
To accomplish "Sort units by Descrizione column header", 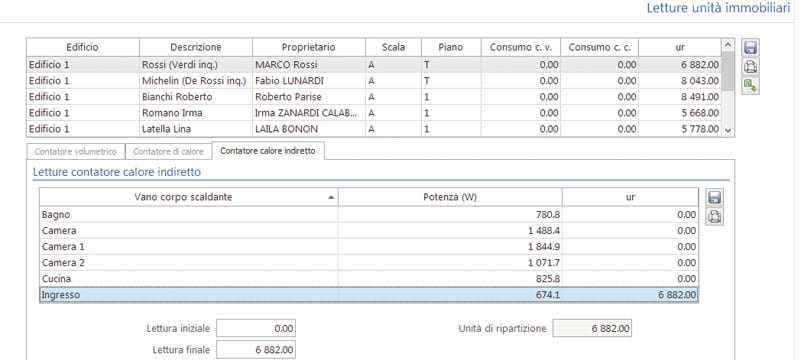I will pos(196,47).
